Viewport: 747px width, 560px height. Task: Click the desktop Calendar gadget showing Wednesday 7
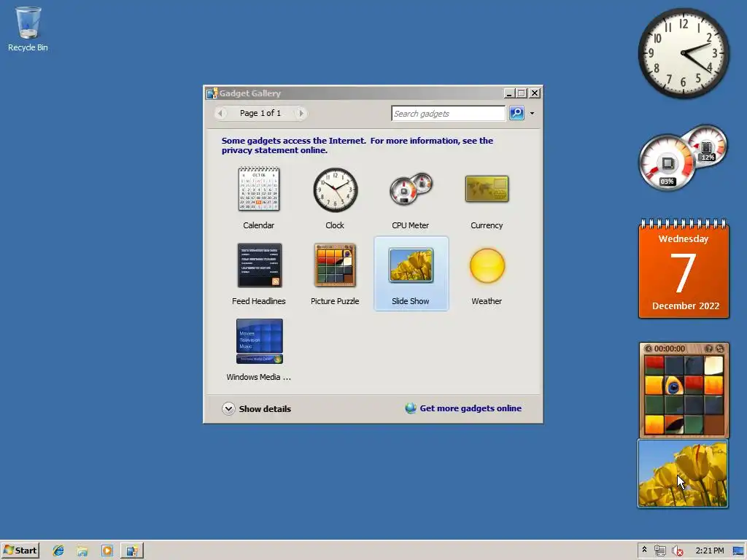684,268
